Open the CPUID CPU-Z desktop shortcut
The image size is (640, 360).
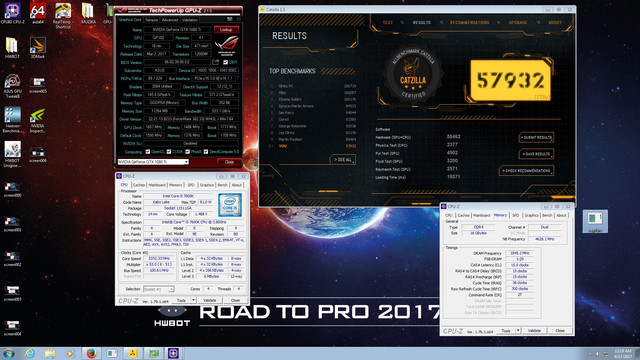[12, 13]
